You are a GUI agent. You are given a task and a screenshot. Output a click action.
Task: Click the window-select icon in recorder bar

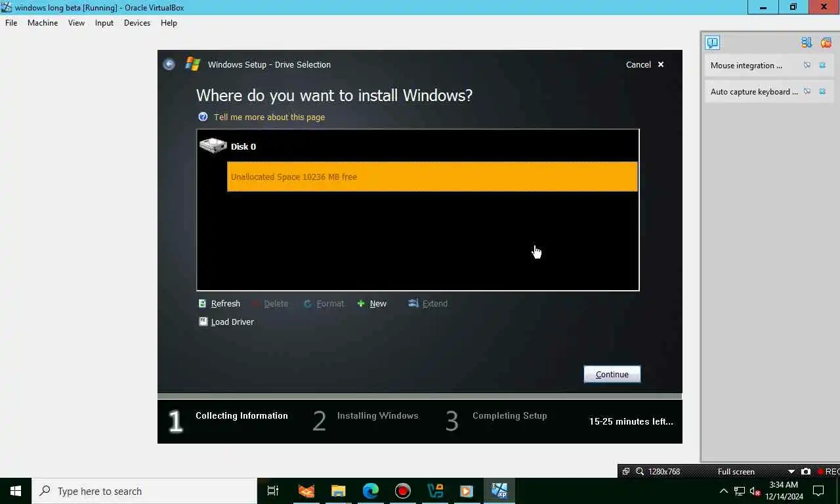626,471
